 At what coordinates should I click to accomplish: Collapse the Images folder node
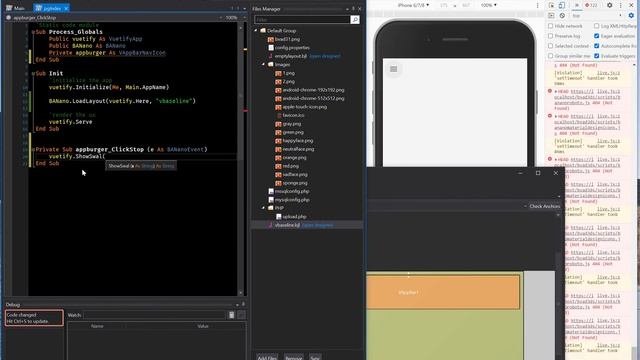pyautogui.click(x=263, y=64)
